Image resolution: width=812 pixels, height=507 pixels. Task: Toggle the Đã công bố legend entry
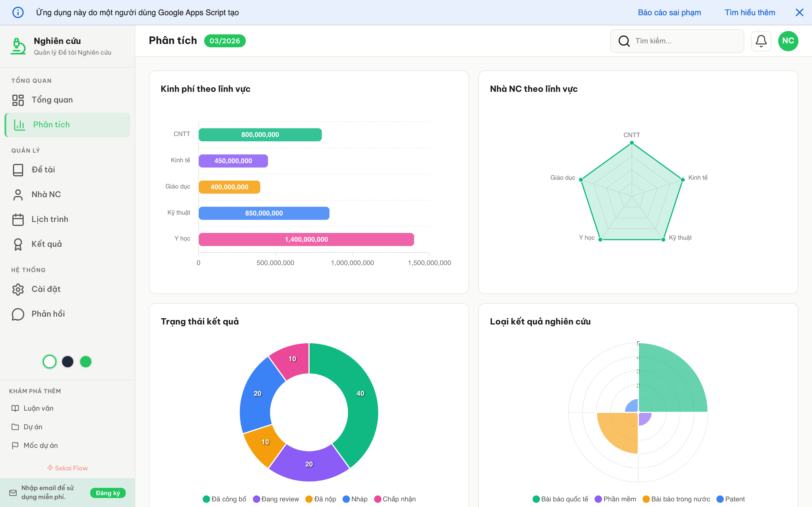pyautogui.click(x=224, y=499)
